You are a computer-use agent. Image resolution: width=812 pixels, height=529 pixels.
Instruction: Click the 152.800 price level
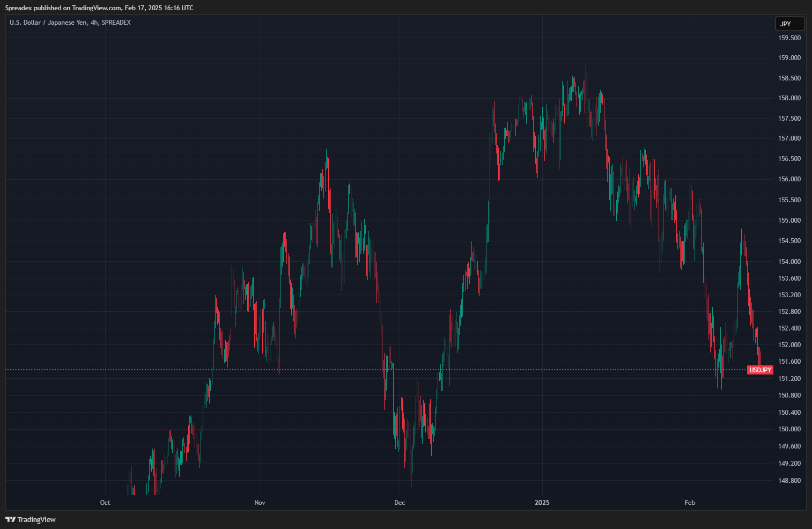[789, 312]
